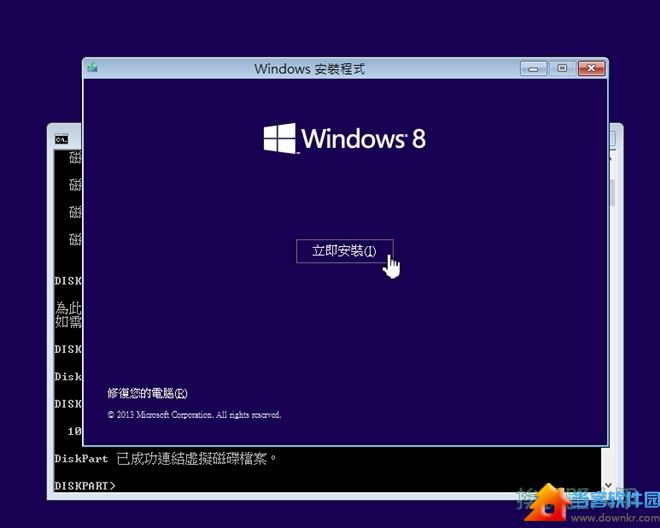
Task: Click the 2013 Microsoft Corporation copyright text
Action: click(x=194, y=414)
